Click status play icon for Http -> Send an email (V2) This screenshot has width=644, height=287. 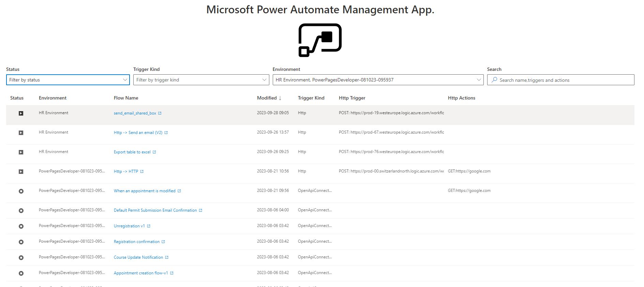[x=21, y=133]
